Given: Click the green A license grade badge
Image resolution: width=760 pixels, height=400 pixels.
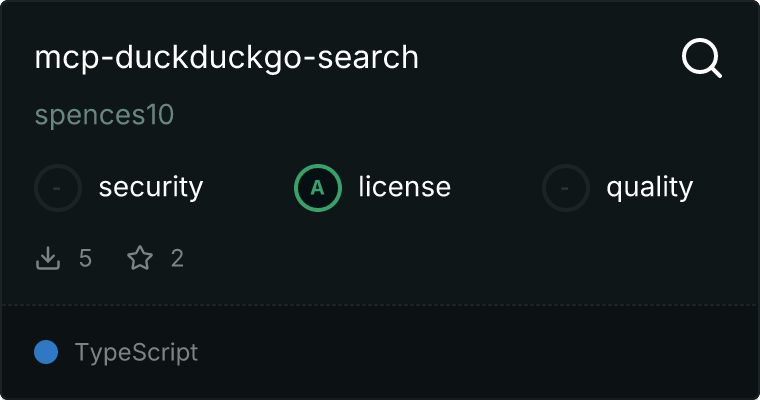Looking at the screenshot, I should [317, 187].
